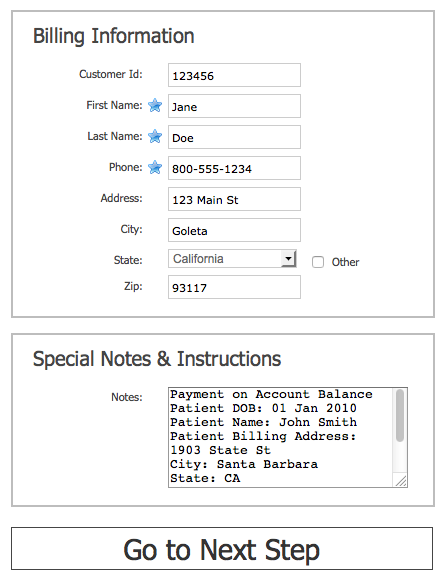This screenshot has height=585, width=448.
Task: Select the California state combo box
Action: click(x=232, y=259)
